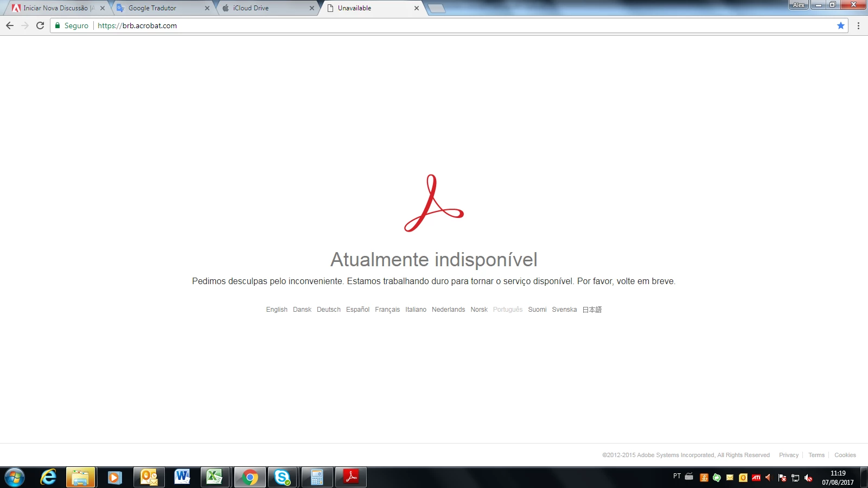Click the muted volume tray icon
The width and height of the screenshot is (868, 488).
(808, 478)
